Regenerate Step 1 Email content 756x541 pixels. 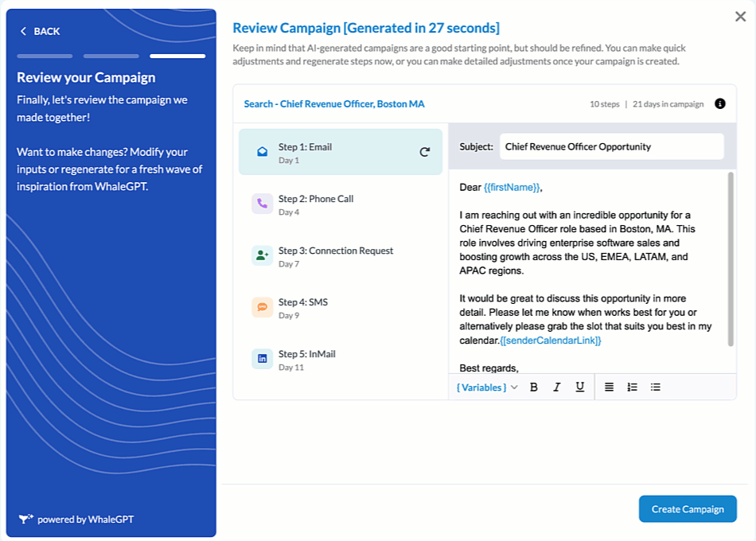424,153
